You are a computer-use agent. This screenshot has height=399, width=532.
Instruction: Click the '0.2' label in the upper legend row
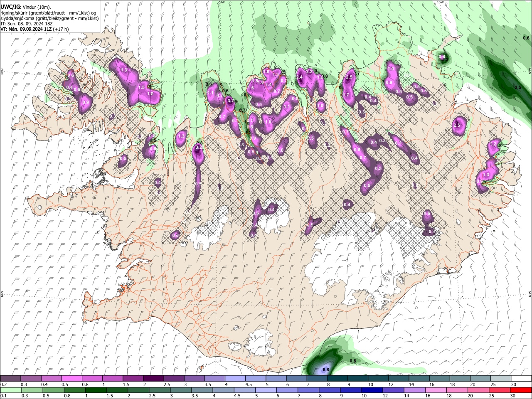[x=3, y=384]
